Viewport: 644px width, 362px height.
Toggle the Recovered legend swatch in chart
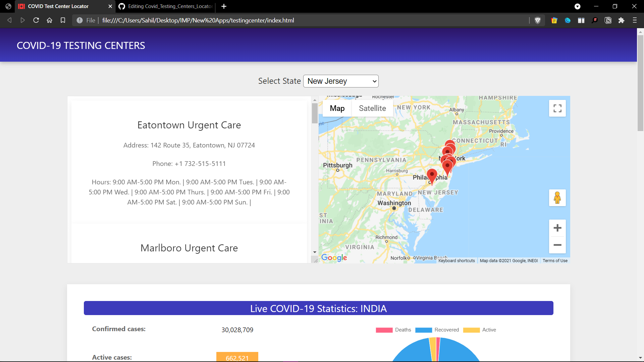(x=424, y=330)
